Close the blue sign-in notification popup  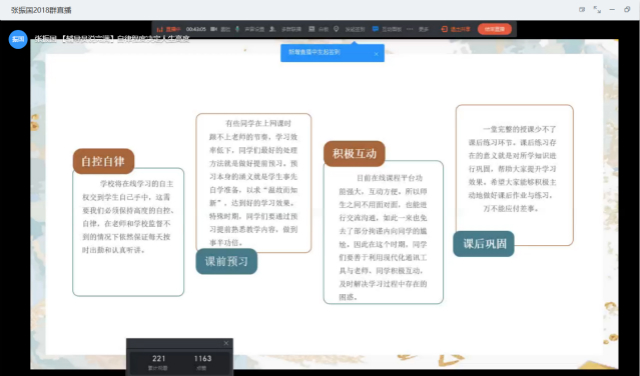[376, 54]
